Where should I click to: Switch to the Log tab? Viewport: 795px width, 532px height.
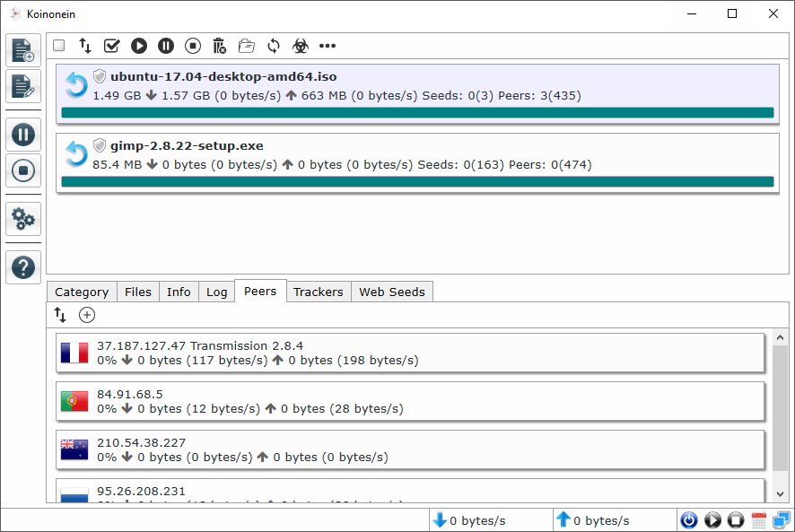[216, 292]
